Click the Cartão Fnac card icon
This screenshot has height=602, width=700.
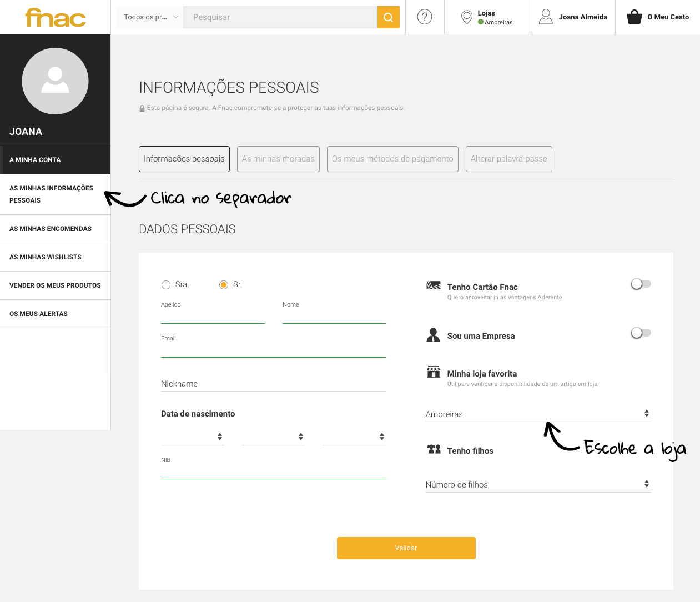coord(434,285)
